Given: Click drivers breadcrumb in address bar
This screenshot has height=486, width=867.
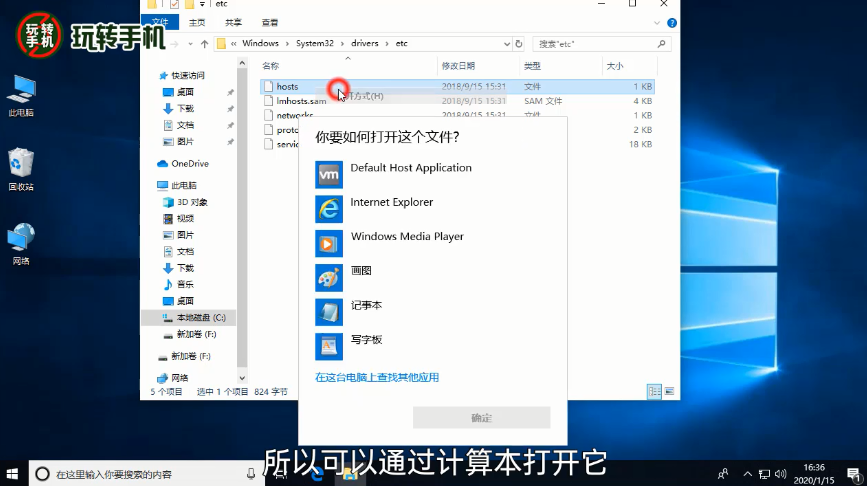Looking at the screenshot, I should pyautogui.click(x=364, y=43).
